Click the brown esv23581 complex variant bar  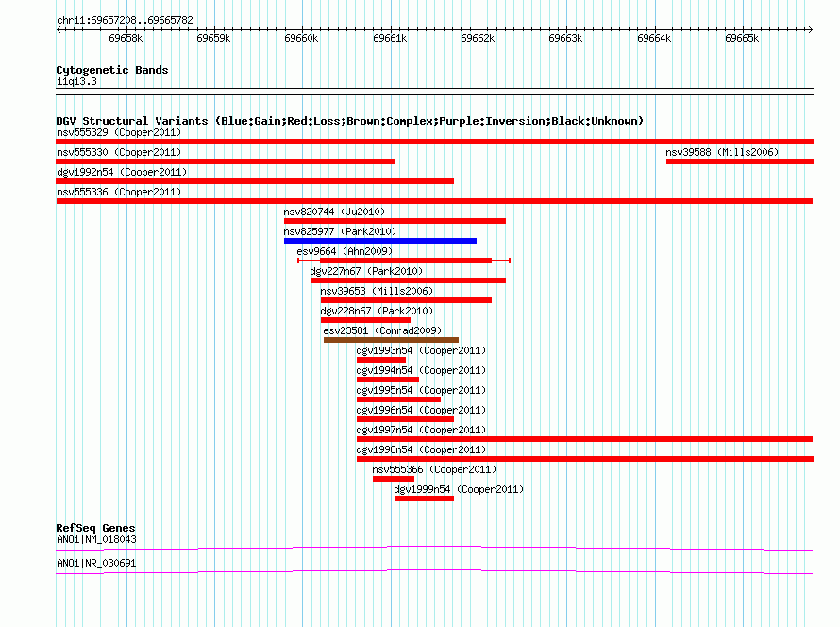tap(391, 340)
